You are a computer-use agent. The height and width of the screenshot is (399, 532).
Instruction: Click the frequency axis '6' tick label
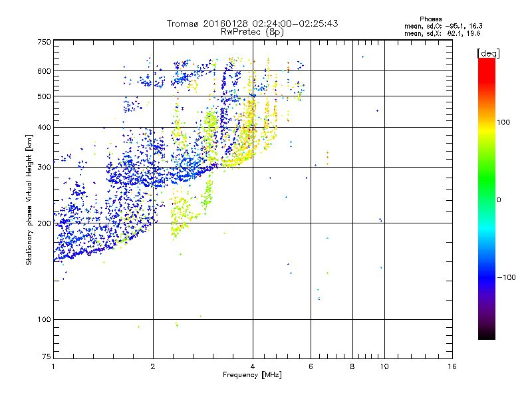(x=311, y=366)
